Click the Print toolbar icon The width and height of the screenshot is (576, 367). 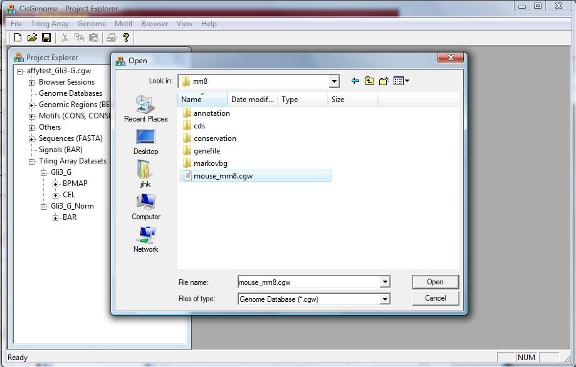[x=111, y=37]
